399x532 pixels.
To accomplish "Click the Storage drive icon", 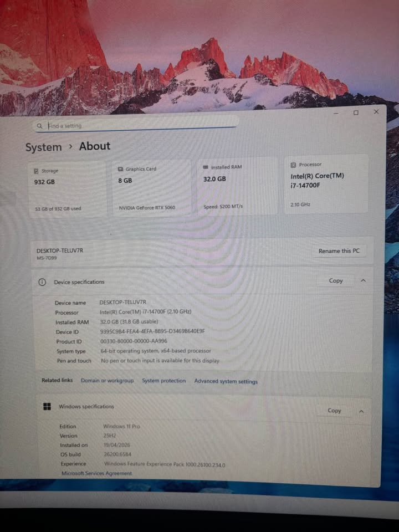I will coord(37,171).
